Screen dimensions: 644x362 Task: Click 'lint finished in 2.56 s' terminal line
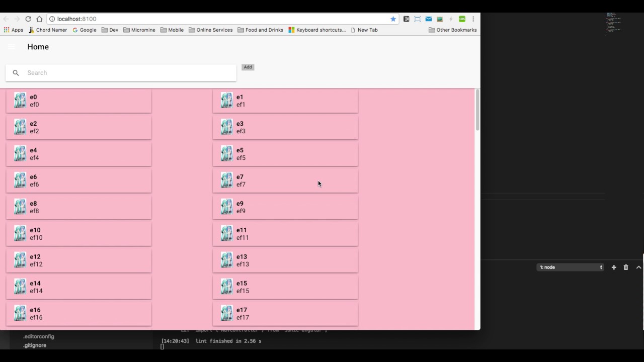pos(228,341)
